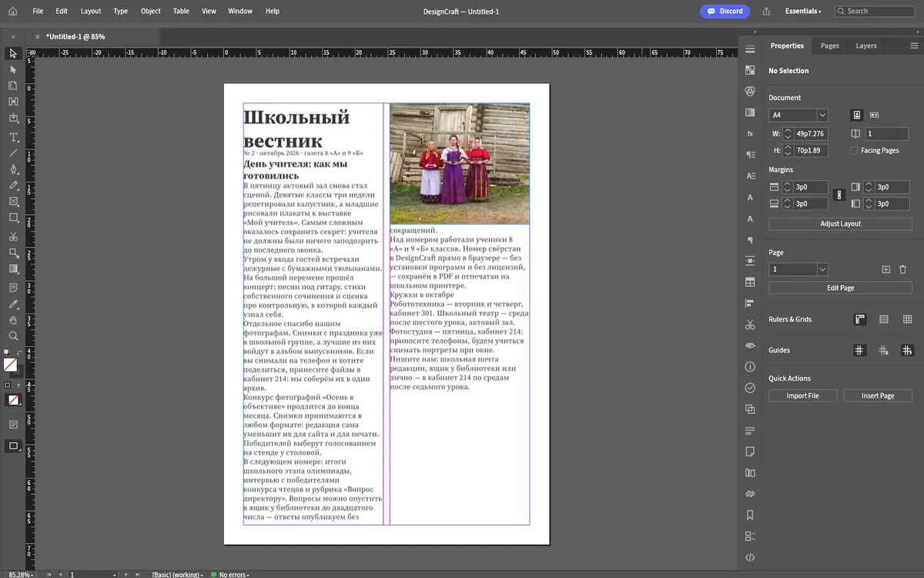Choose the Gap tool
This screenshot has width=924, height=578.
tap(13, 102)
